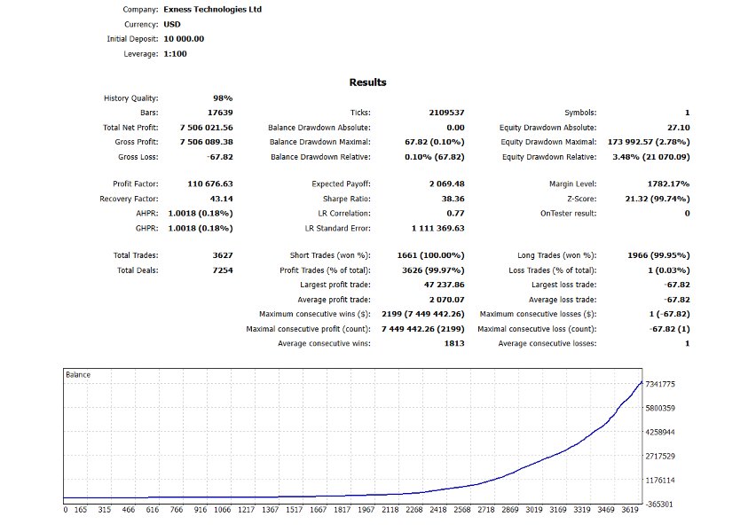Viewport: 756px width, 532px height.
Task: Click the Largest loss trade label
Action: click(563, 285)
